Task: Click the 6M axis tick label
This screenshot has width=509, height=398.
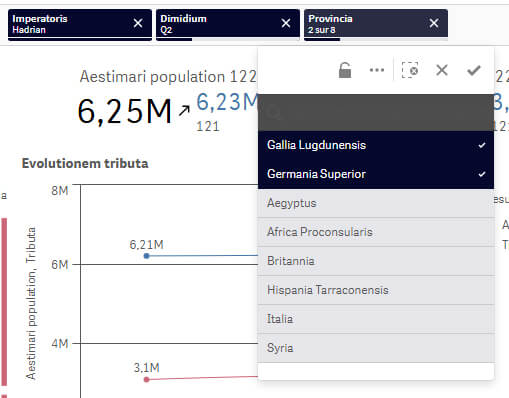Action: coord(60,265)
